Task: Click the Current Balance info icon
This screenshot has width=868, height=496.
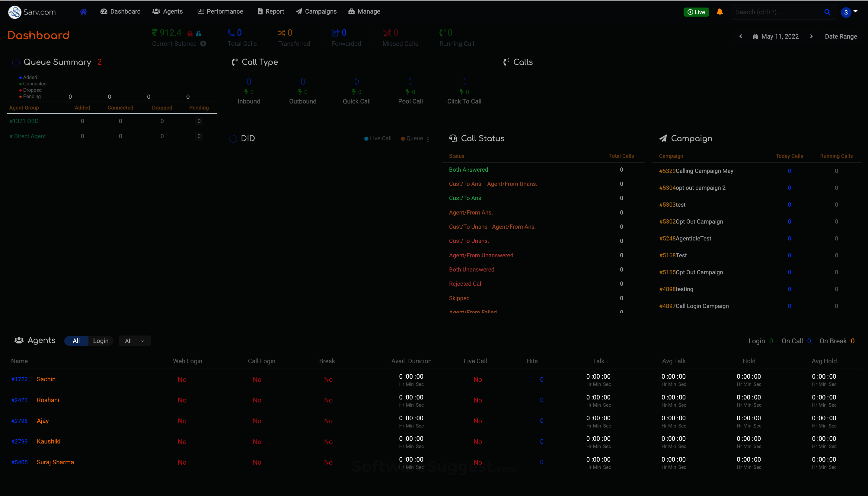Action: click(x=203, y=44)
